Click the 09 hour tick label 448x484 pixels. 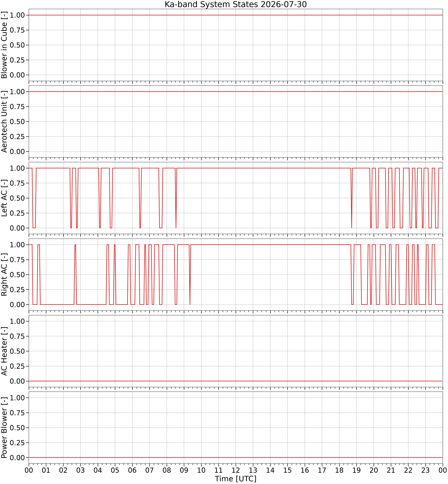(x=184, y=470)
